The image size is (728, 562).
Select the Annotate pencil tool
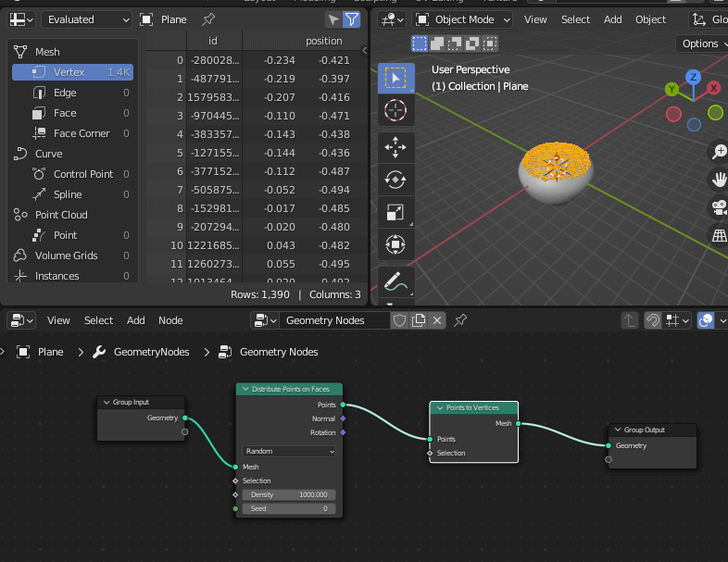(395, 281)
